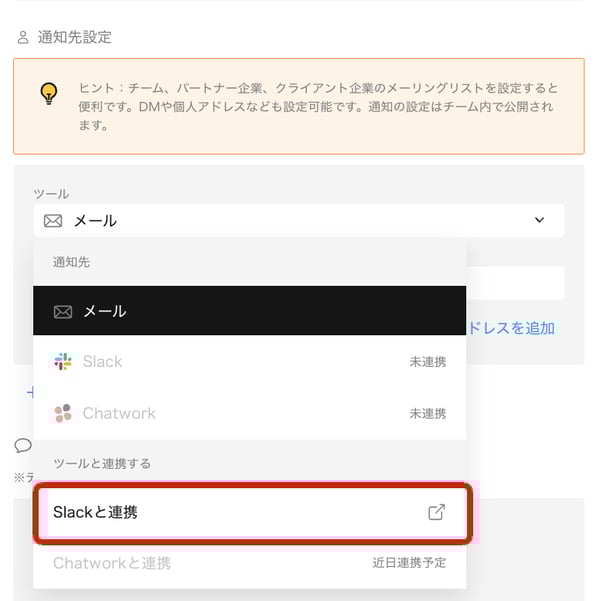Click the person icon beside 通知先設定
This screenshot has width=600, height=601.
pos(23,38)
